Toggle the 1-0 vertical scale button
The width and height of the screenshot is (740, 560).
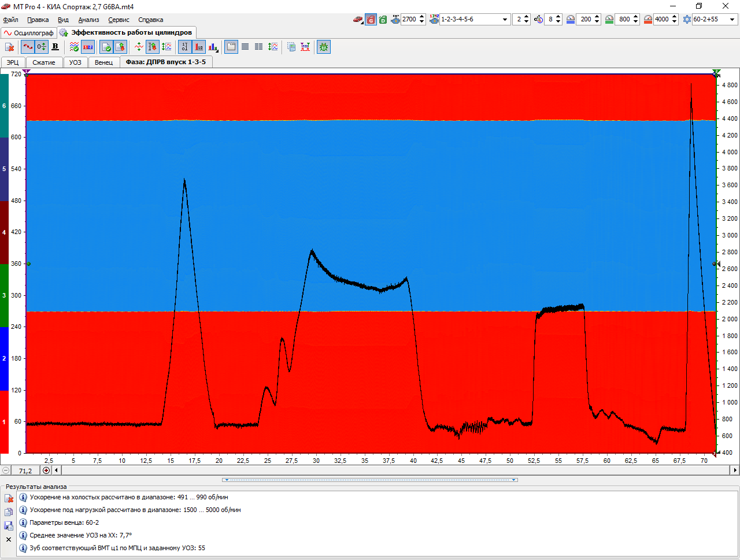pos(185,47)
